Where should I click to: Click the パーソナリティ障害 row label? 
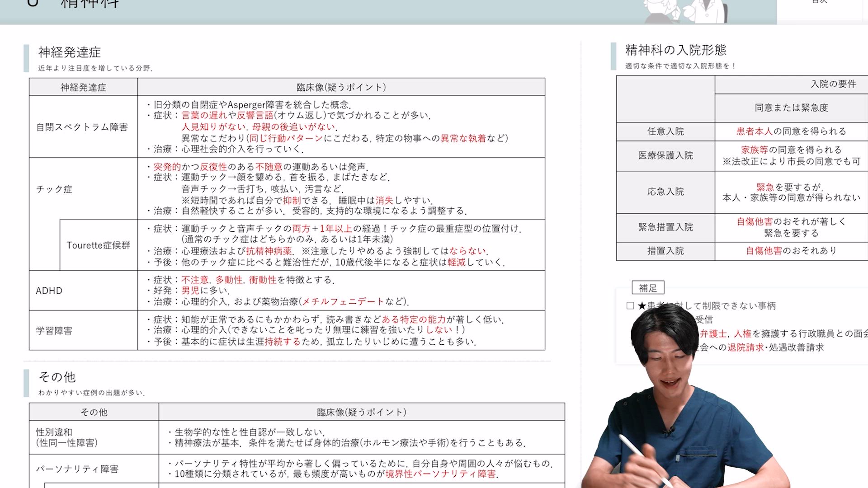click(x=77, y=469)
